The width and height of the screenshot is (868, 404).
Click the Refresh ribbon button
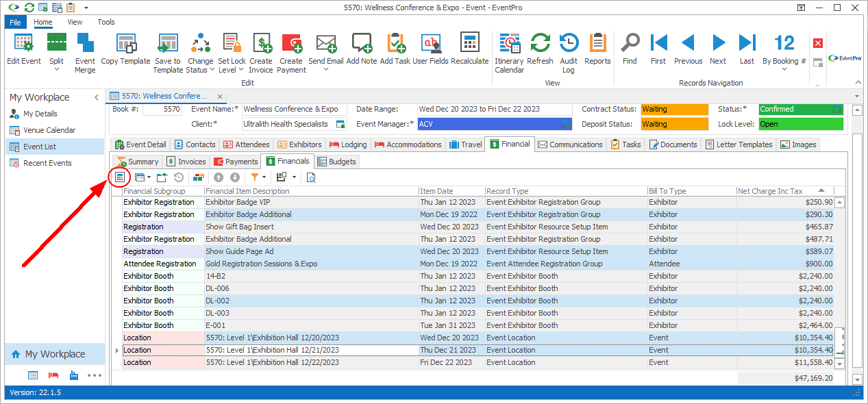[541, 49]
